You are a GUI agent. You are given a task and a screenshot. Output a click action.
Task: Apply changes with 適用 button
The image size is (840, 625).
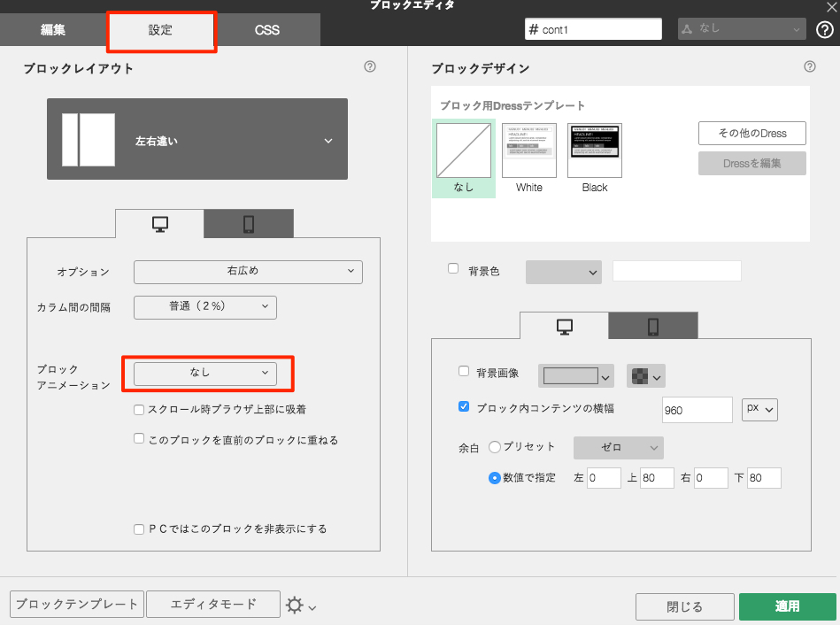pos(788,606)
